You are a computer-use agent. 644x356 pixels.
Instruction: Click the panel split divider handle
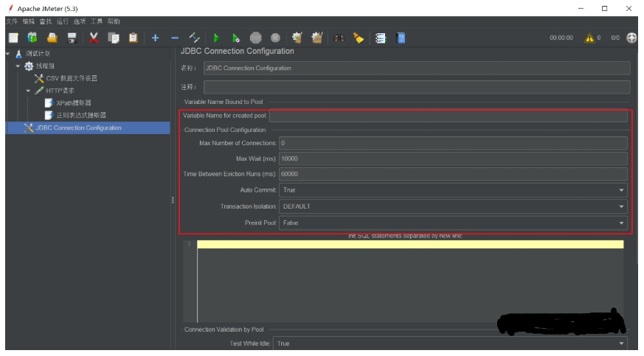click(173, 200)
